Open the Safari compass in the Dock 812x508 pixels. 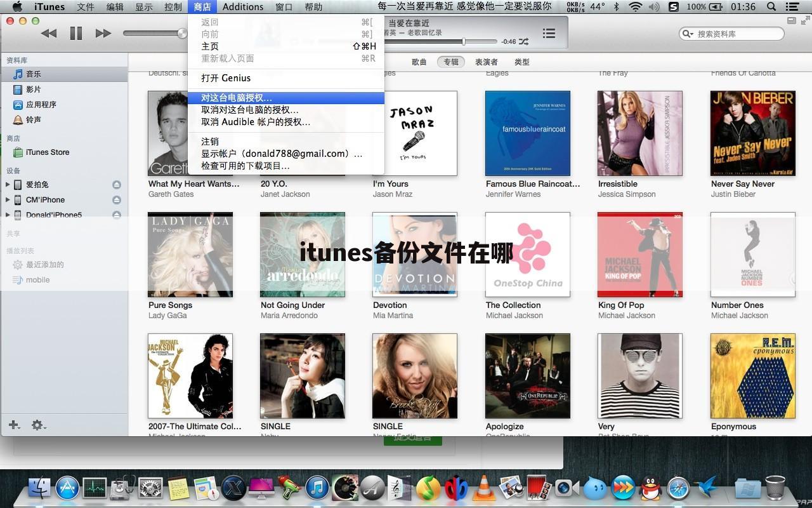click(x=678, y=488)
